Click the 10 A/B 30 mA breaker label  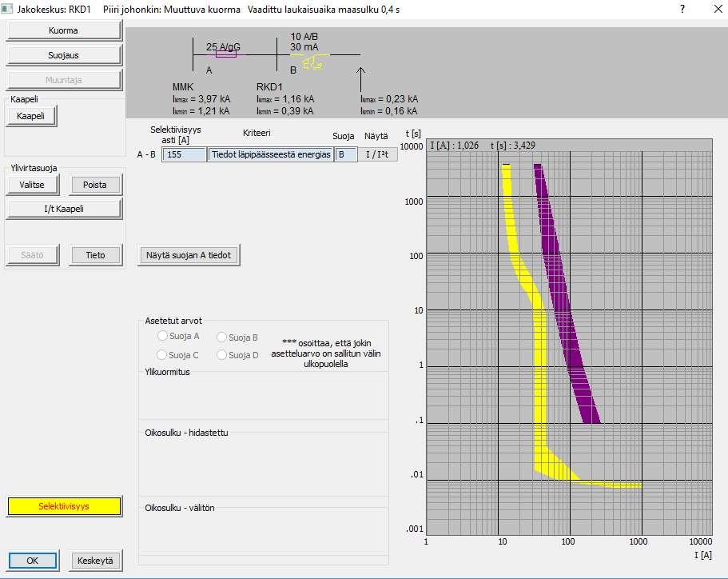[304, 42]
